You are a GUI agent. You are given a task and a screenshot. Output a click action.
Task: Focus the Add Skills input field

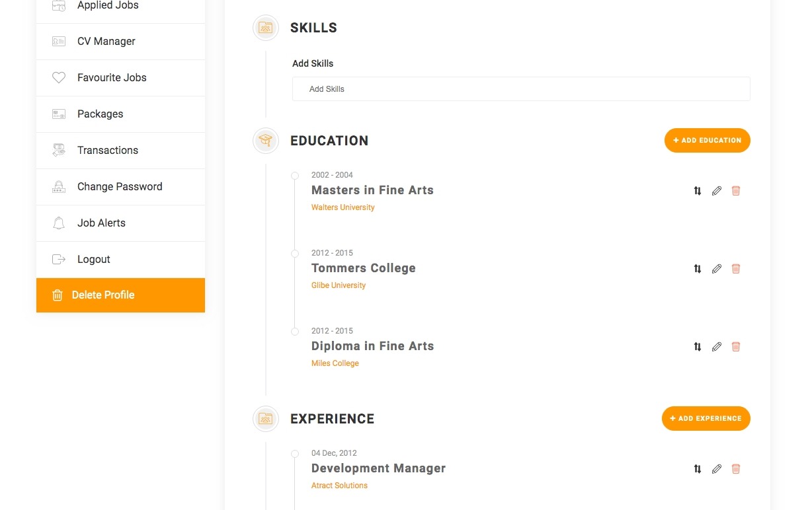(521, 89)
